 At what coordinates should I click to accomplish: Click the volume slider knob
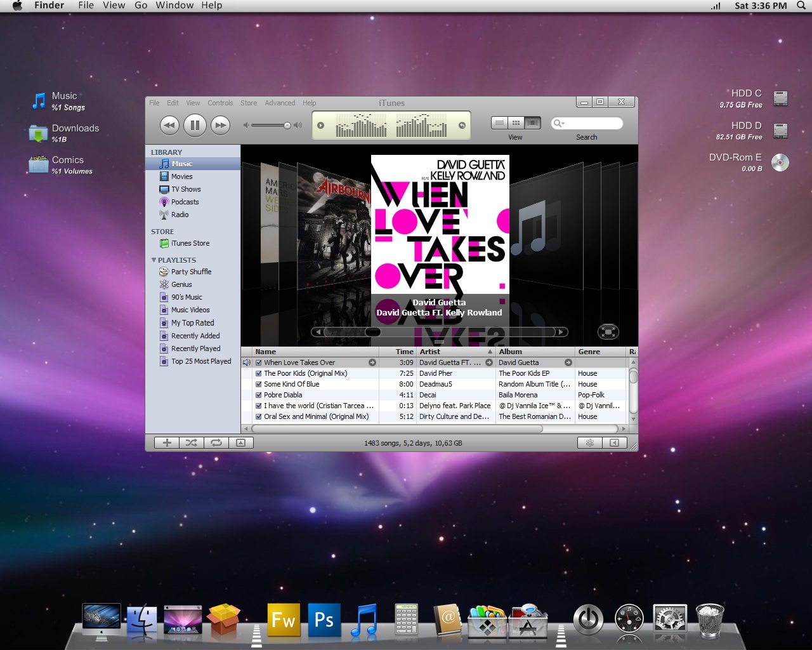point(287,126)
